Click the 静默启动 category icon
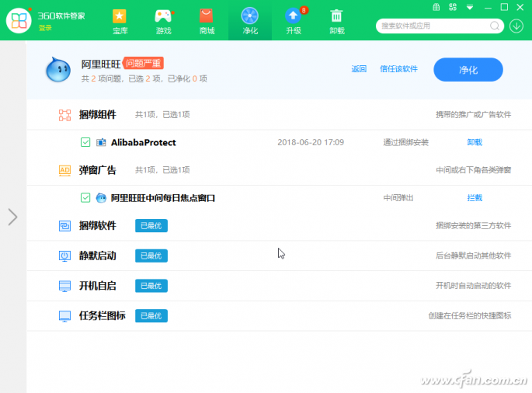 64,256
